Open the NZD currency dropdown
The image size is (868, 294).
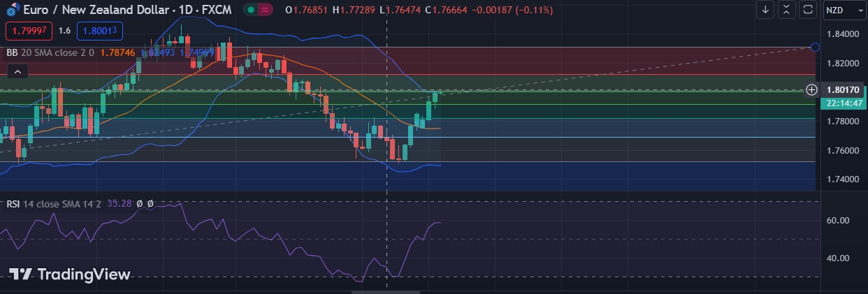(x=844, y=10)
